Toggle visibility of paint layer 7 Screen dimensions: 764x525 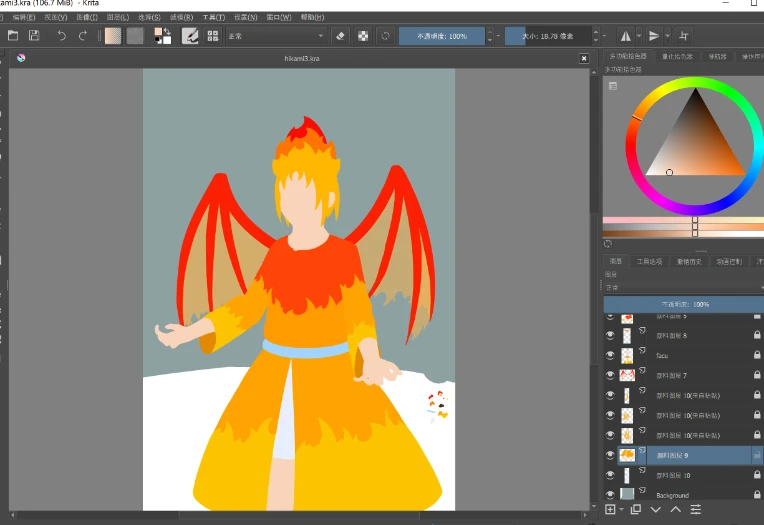point(610,375)
